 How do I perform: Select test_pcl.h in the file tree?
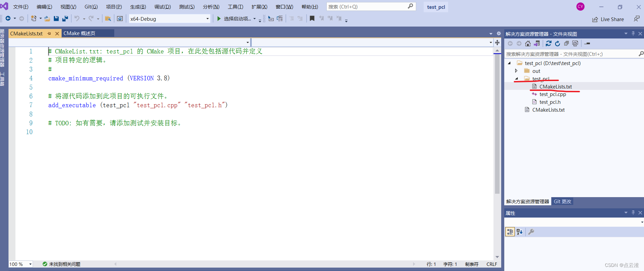point(550,102)
